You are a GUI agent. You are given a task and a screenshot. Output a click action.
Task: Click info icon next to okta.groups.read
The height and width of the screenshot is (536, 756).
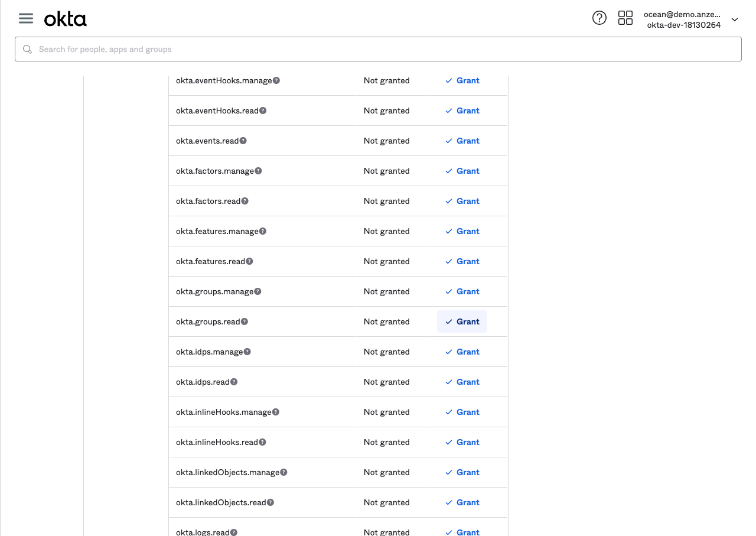(245, 321)
